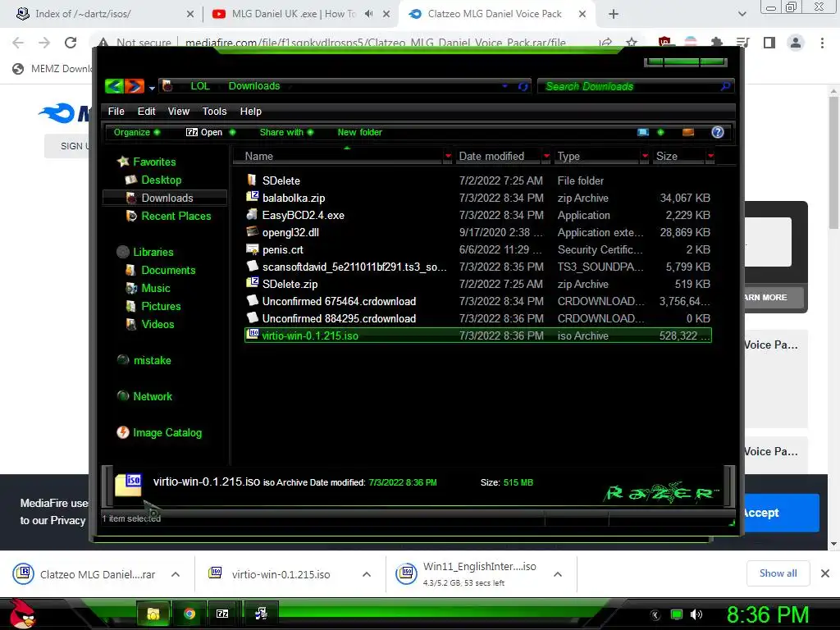Select balabolka.zip file icon
Screen dimensions: 840x630
(x=252, y=197)
